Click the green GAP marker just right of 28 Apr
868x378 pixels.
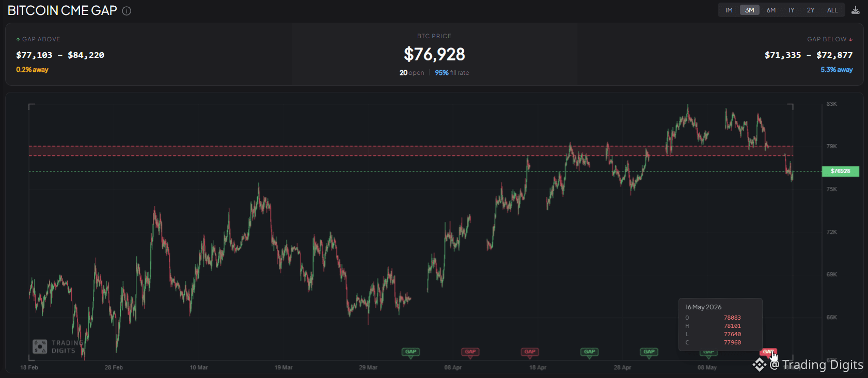click(649, 352)
